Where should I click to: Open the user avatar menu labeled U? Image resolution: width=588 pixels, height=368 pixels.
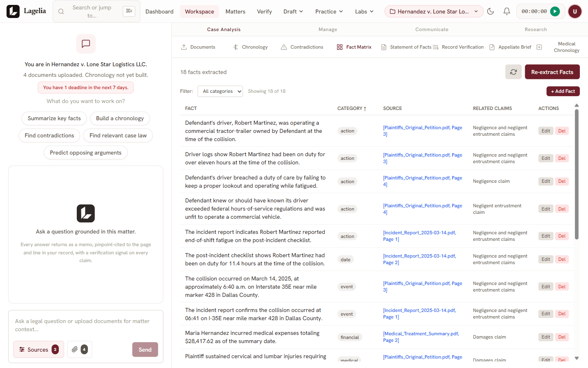click(575, 11)
